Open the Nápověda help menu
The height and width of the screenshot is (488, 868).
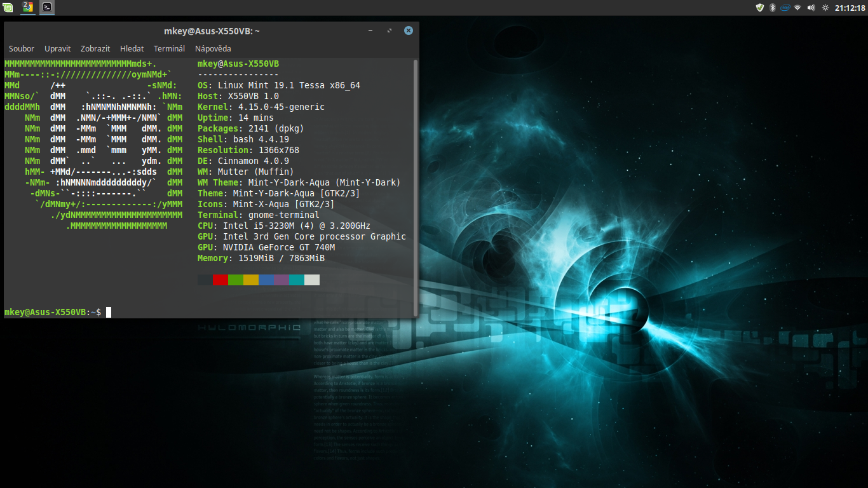tap(213, 48)
